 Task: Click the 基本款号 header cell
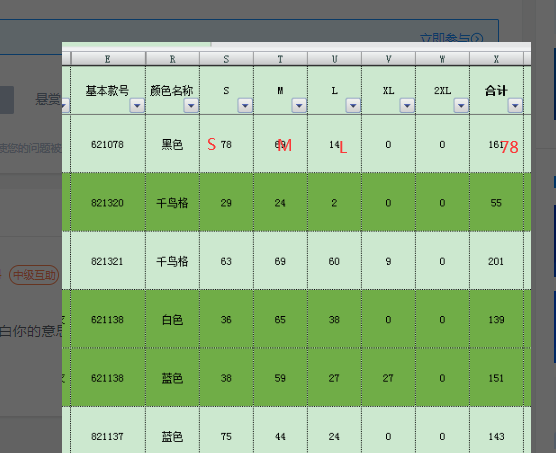[x=108, y=90]
